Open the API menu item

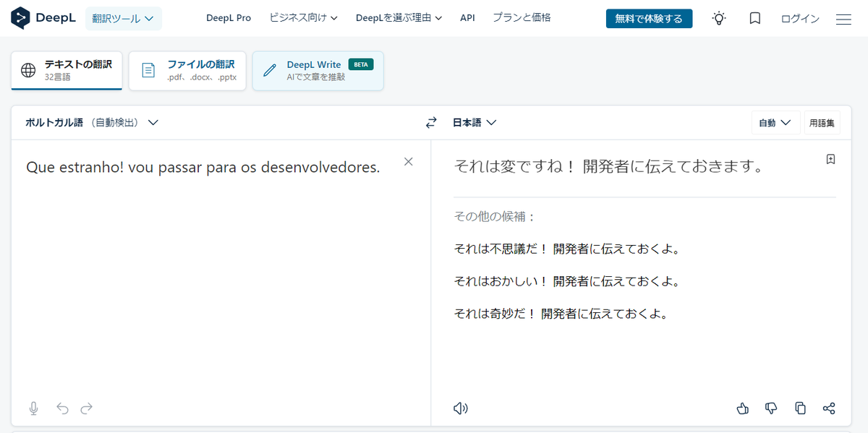467,18
